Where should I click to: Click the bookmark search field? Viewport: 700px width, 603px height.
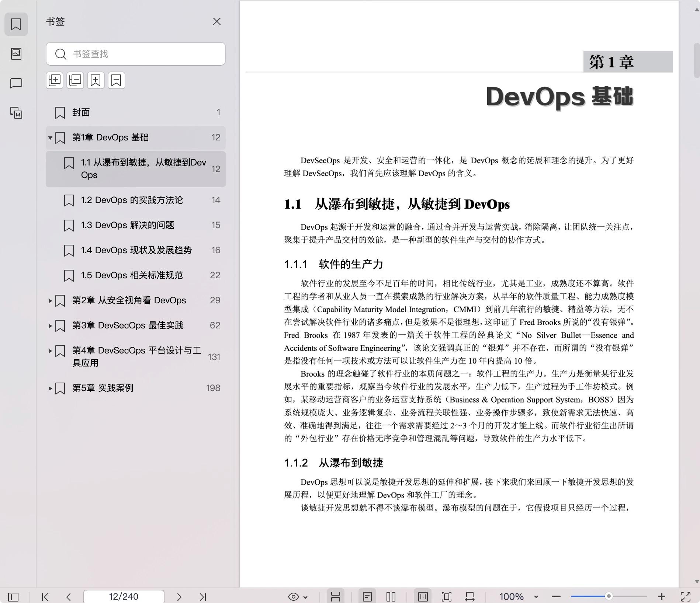[136, 54]
